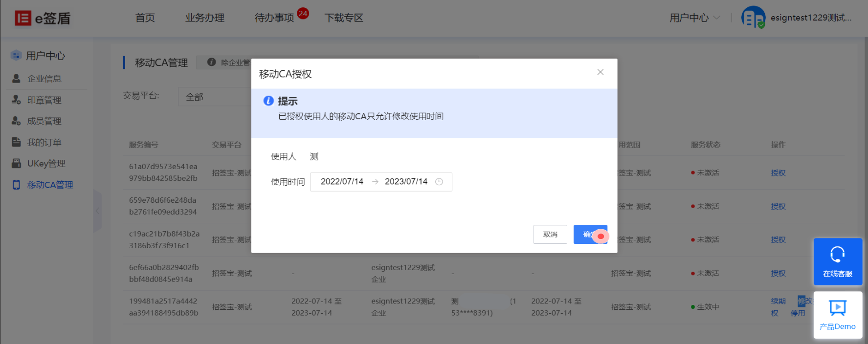Click the 我的订单 document icon
The width and height of the screenshot is (868, 344).
(16, 142)
